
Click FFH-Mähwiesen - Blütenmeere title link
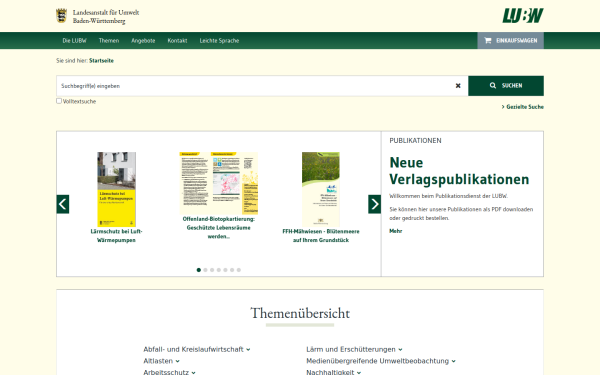click(x=321, y=236)
